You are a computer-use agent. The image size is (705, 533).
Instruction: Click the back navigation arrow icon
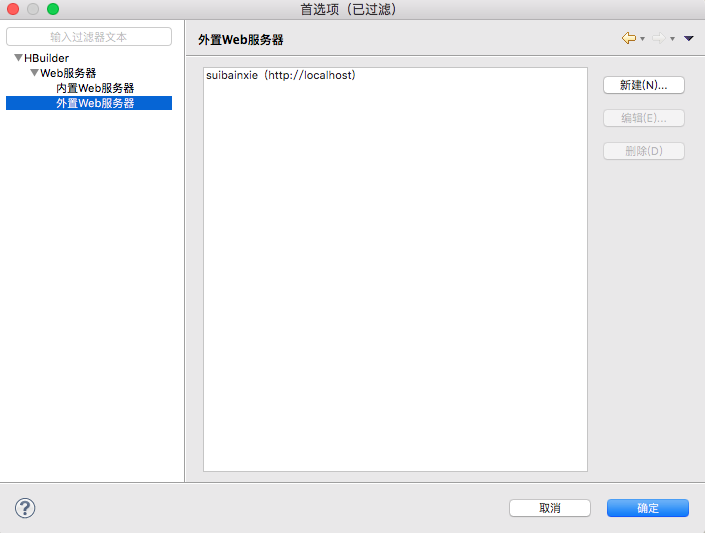[629, 38]
